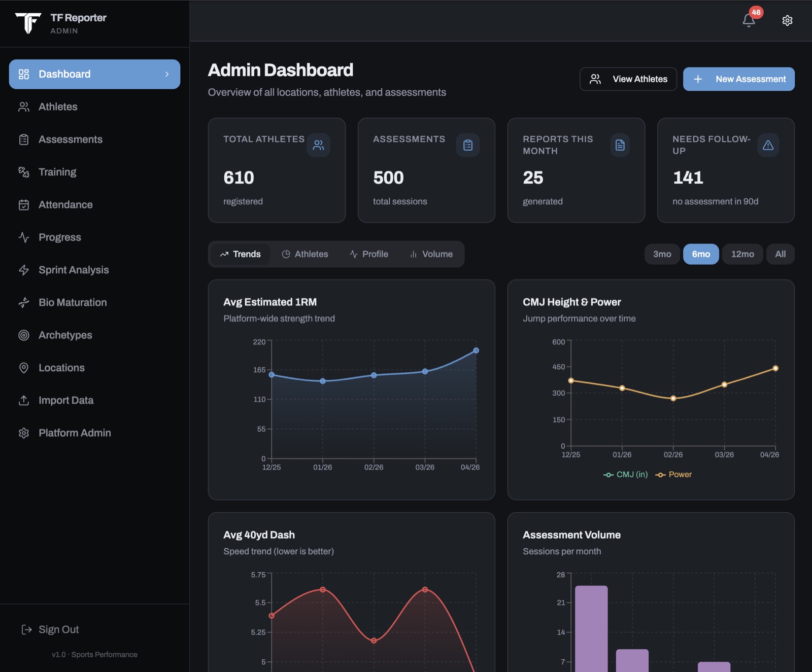This screenshot has height=672, width=812.
Task: Switch to the Volume tab
Action: coord(431,254)
